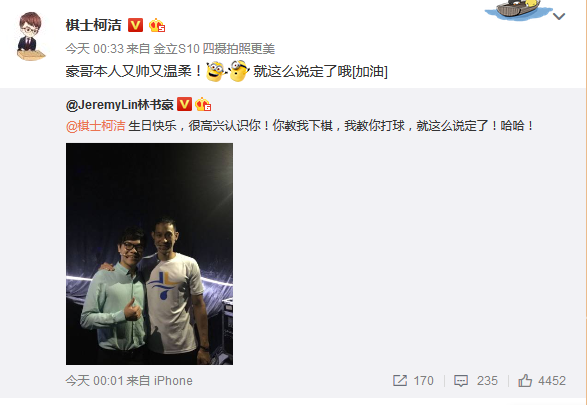Click the second minion emoji in the post

coord(239,71)
